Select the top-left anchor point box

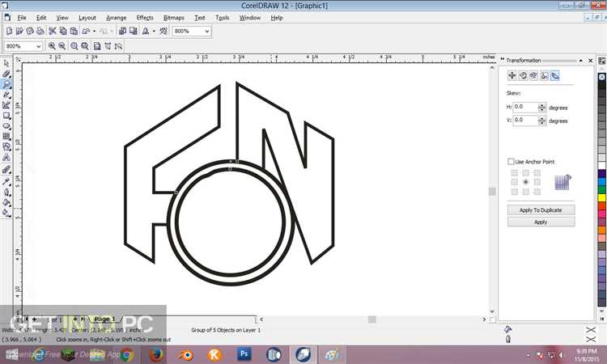pos(514,172)
